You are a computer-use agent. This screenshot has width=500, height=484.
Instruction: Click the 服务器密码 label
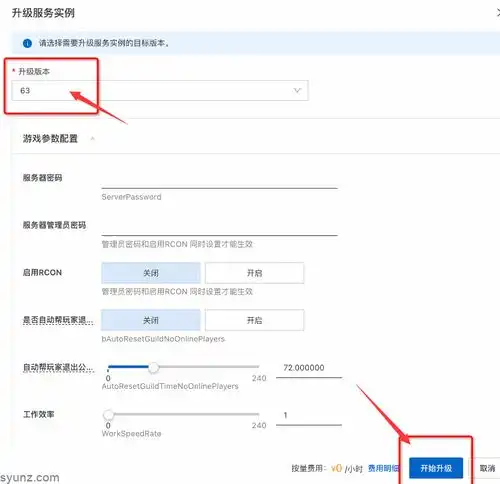click(x=42, y=178)
